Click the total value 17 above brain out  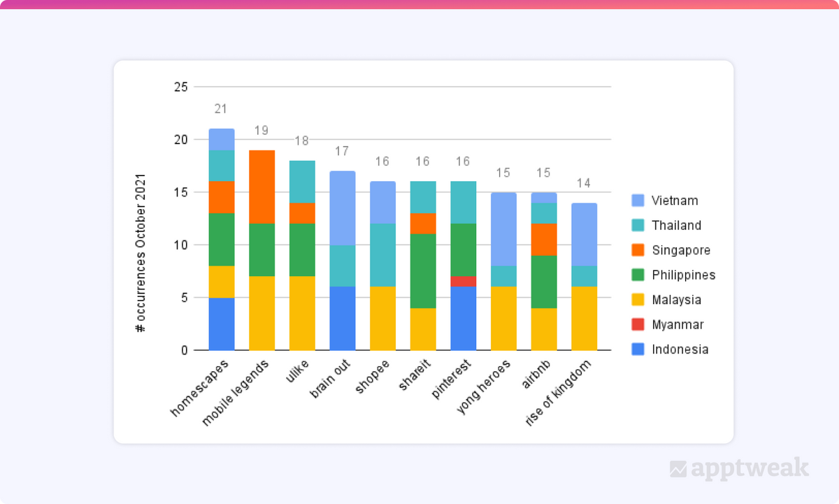343,151
